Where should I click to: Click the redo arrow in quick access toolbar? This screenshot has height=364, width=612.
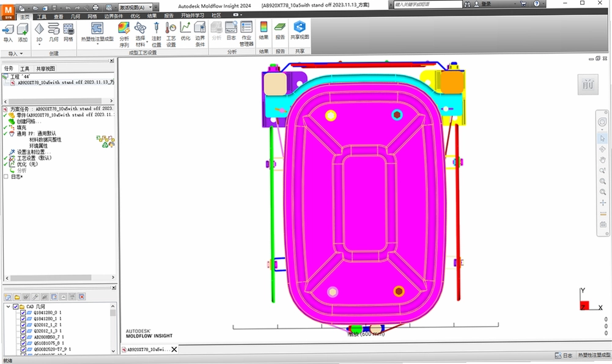(77, 7)
